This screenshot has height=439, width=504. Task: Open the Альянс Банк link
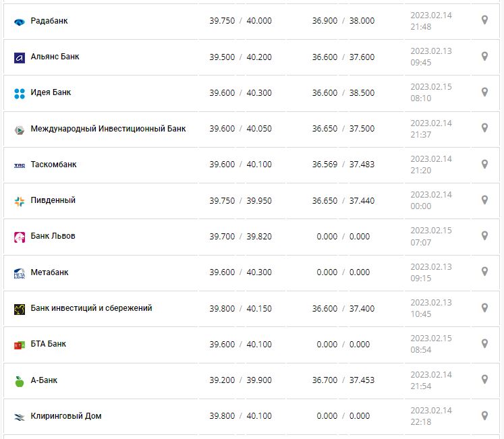click(55, 57)
